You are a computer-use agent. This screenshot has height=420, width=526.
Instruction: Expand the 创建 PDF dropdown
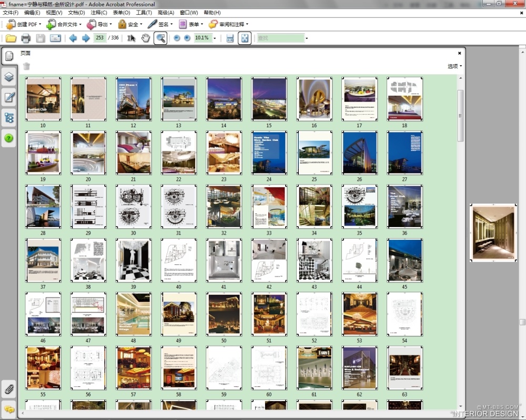[x=41, y=24]
